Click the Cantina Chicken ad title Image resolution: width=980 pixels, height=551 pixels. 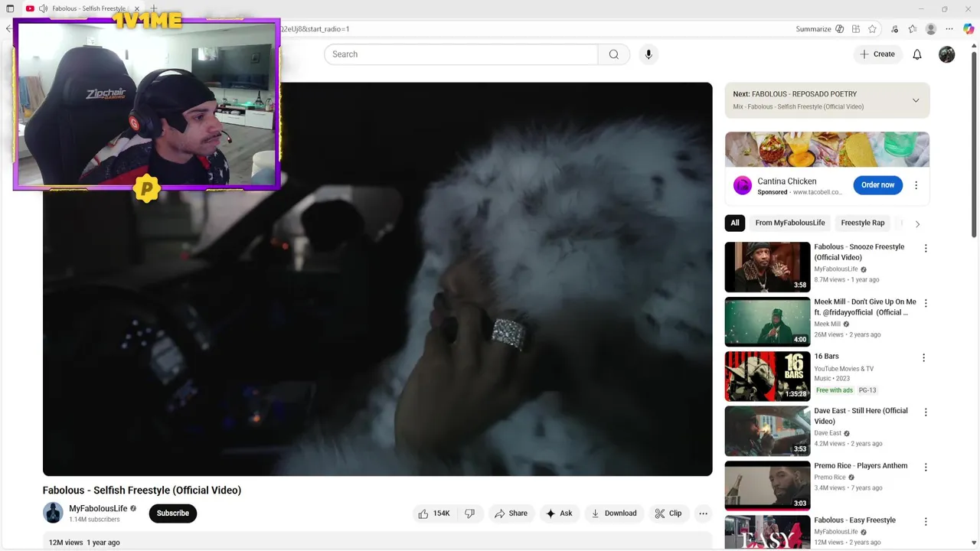(x=786, y=181)
